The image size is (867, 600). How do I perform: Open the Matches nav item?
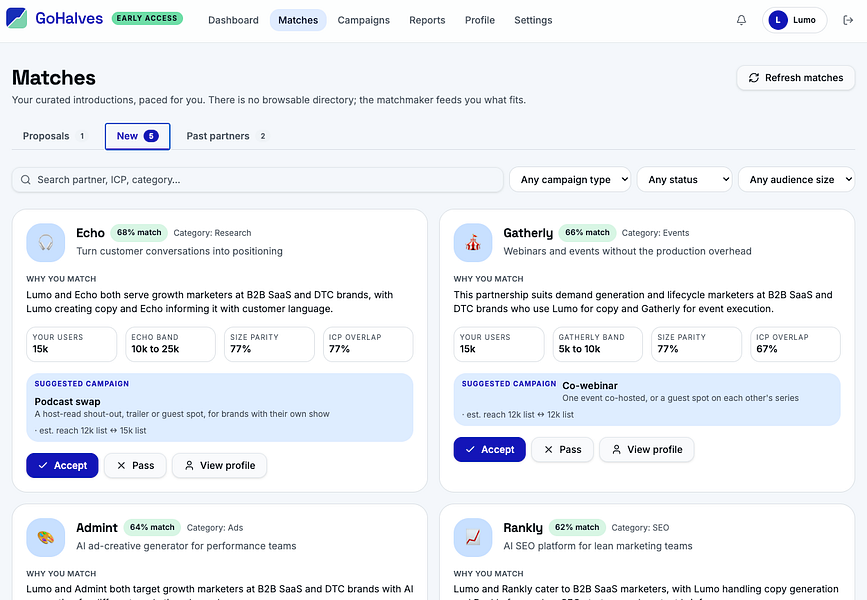298,20
